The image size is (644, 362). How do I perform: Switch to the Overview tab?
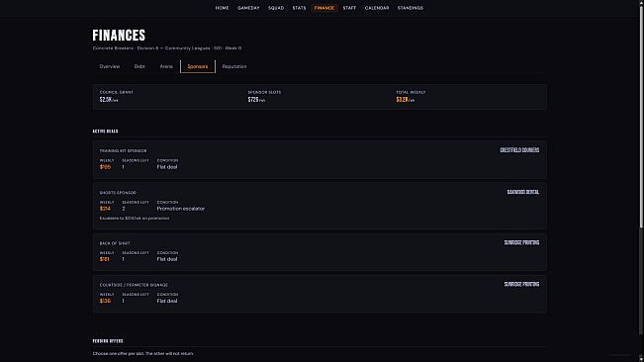pos(110,66)
